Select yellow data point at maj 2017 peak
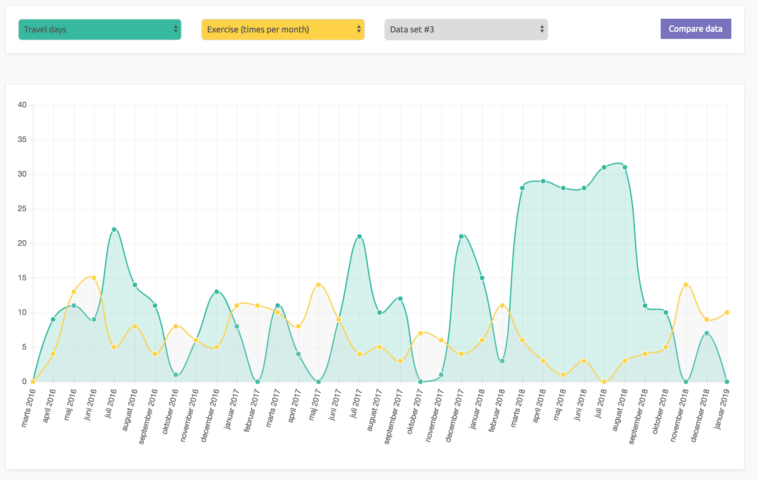 [x=318, y=285]
